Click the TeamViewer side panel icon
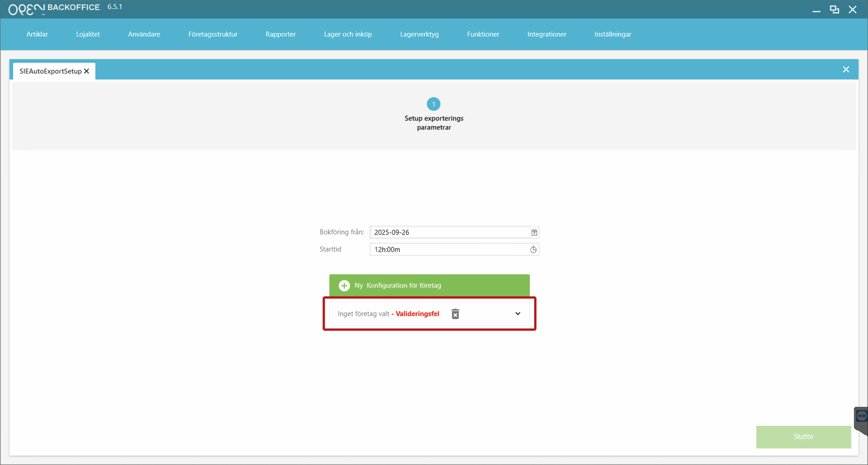The image size is (868, 465). click(x=861, y=417)
